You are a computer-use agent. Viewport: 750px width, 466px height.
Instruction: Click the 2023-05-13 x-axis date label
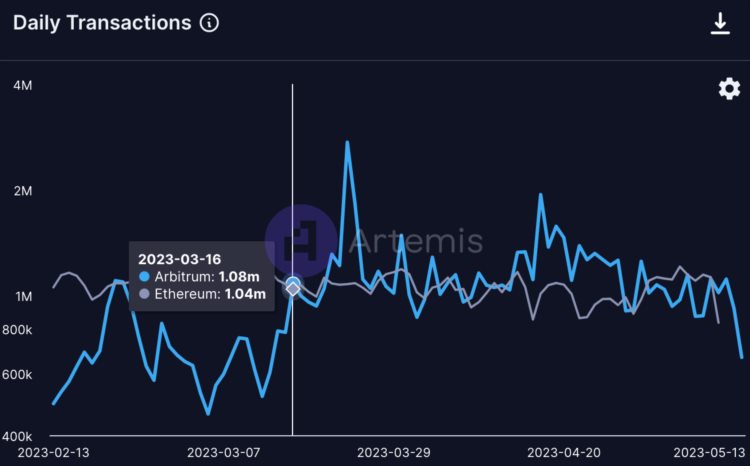[x=712, y=452]
